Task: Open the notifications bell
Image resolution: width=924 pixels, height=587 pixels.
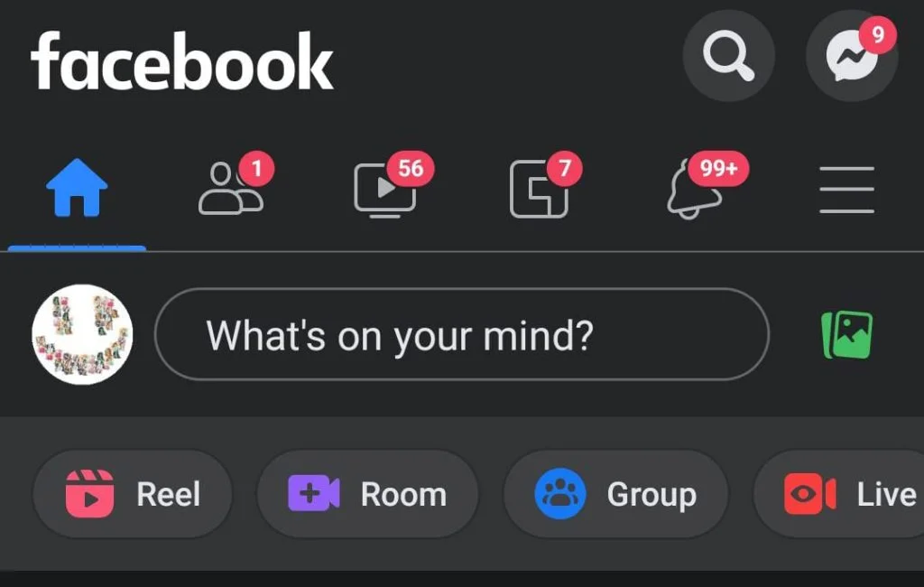Action: point(694,190)
